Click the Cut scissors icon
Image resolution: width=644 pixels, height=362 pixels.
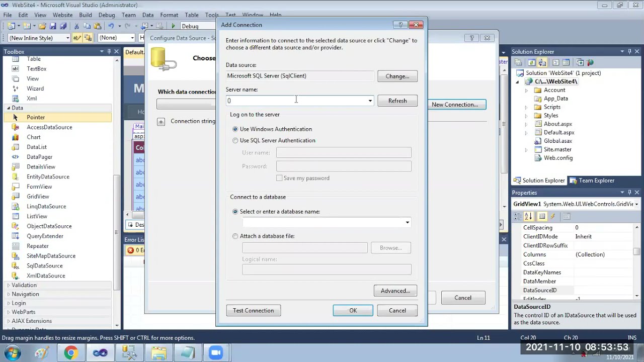pos(76,26)
